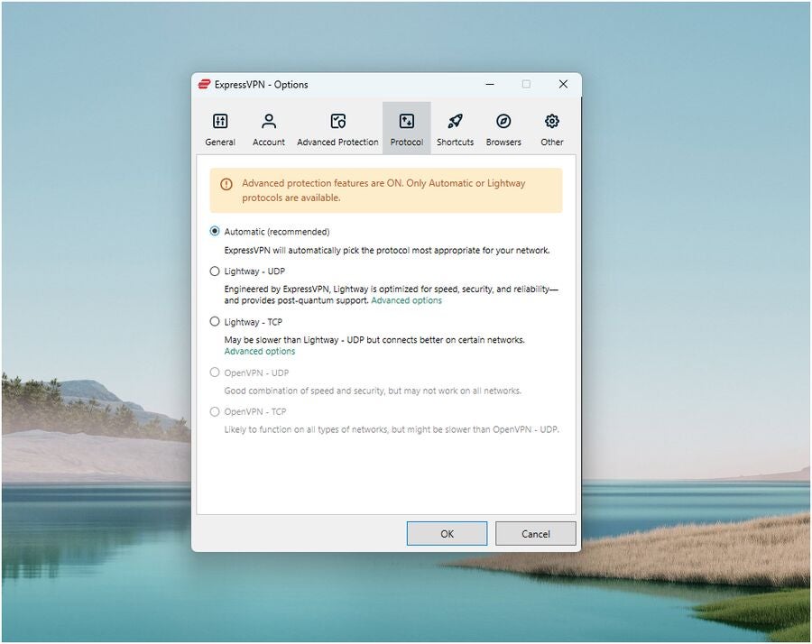Select Lightway - UDP protocol
The width and height of the screenshot is (812, 644).
click(x=215, y=271)
